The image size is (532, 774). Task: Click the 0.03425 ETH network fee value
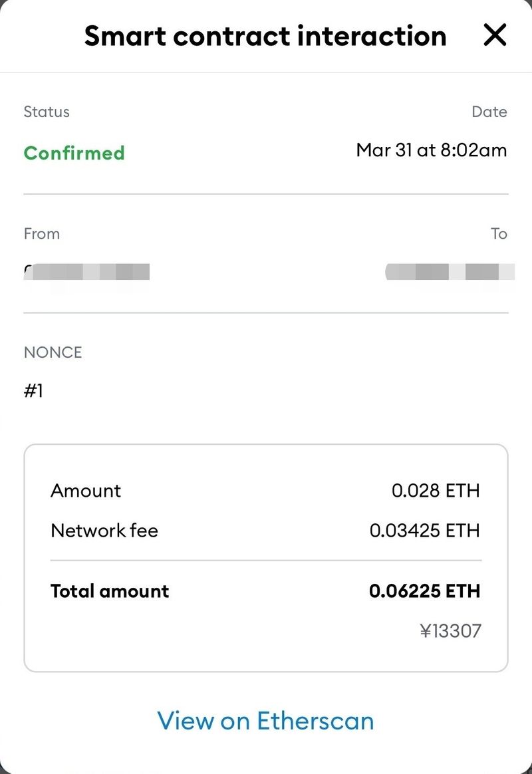pos(424,531)
